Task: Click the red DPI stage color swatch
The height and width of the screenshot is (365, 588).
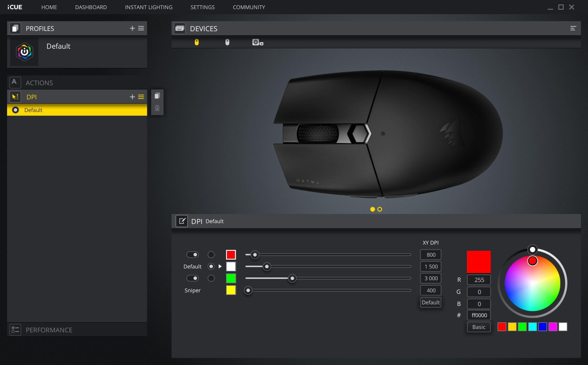Action: pyautogui.click(x=231, y=255)
